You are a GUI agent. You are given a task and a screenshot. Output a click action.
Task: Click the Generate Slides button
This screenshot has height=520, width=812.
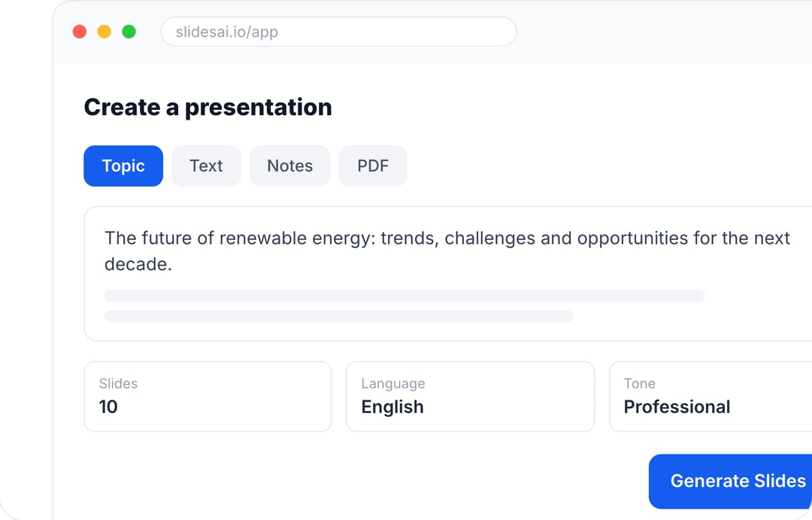730,481
